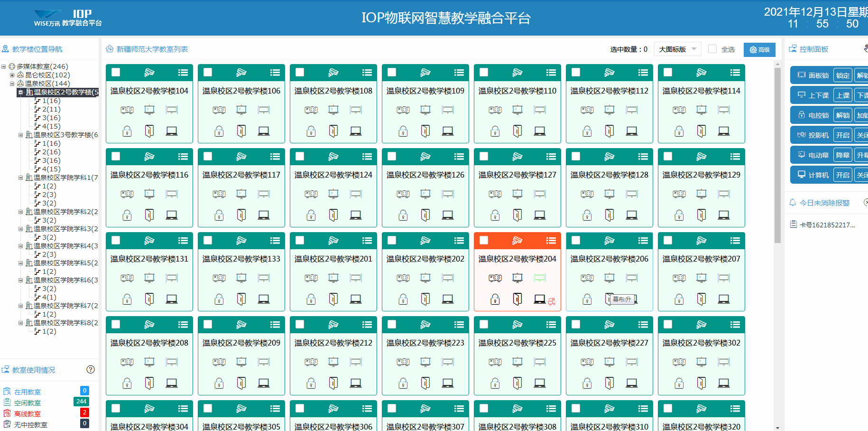Check the 全选 select-all checkbox
The width and height of the screenshot is (868, 431).
[x=712, y=49]
